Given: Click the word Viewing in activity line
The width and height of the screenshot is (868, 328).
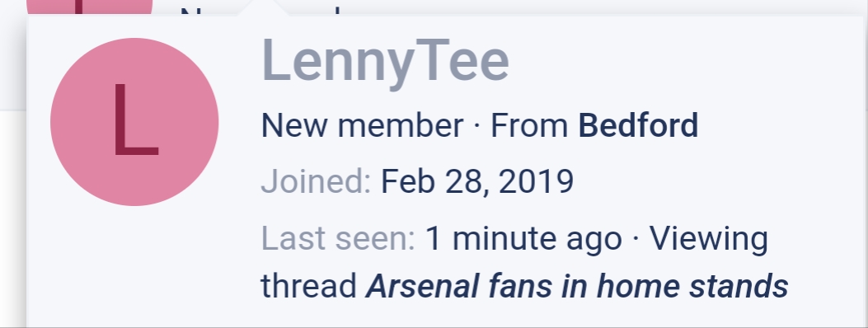Looking at the screenshot, I should click(x=709, y=238).
